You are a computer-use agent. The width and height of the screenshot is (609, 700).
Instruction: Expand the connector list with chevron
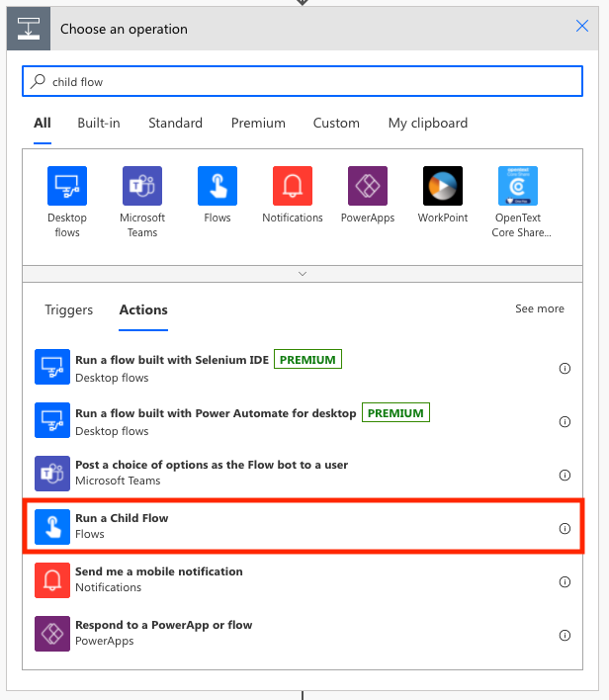pyautogui.click(x=303, y=274)
